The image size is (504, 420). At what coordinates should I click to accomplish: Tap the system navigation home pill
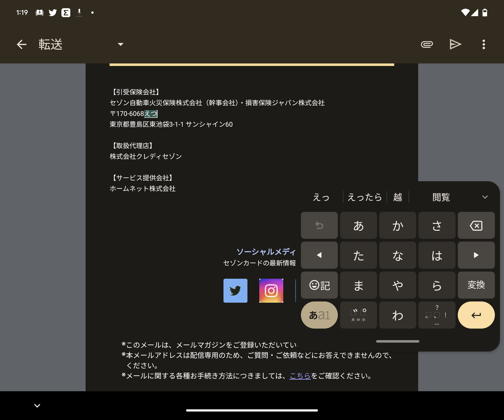tap(252, 410)
